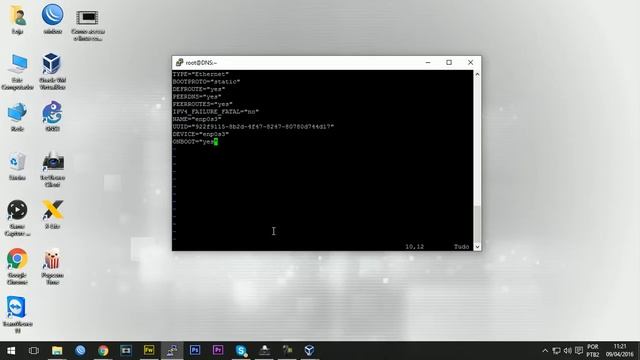Screen dimensions: 640x360
Task: Open Photoshop from the taskbar
Action: pyautogui.click(x=195, y=350)
